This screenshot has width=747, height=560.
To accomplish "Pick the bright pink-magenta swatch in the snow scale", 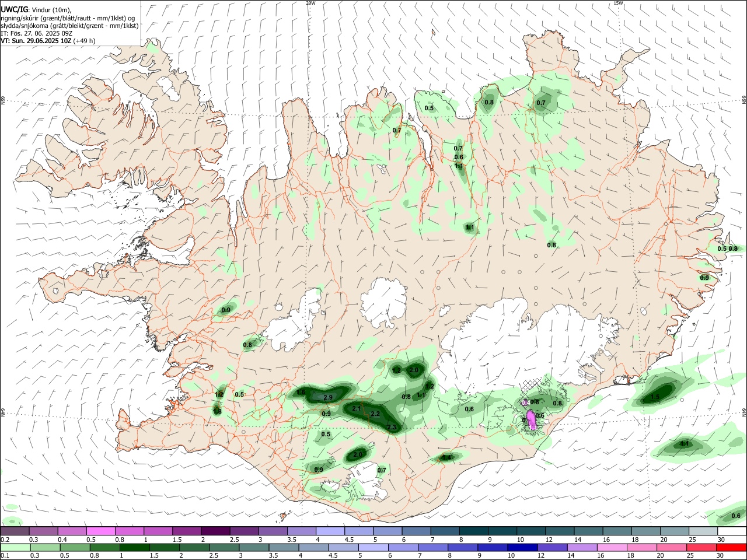I will [100, 531].
